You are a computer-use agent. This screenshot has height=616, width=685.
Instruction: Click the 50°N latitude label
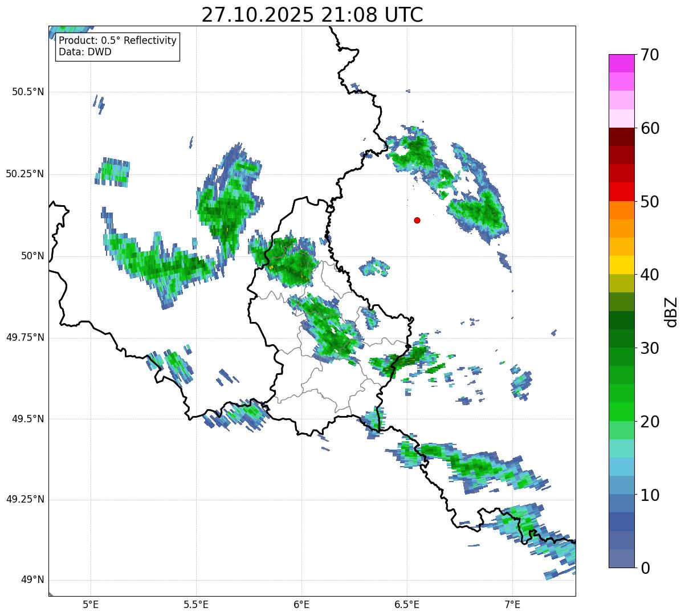[x=32, y=256]
